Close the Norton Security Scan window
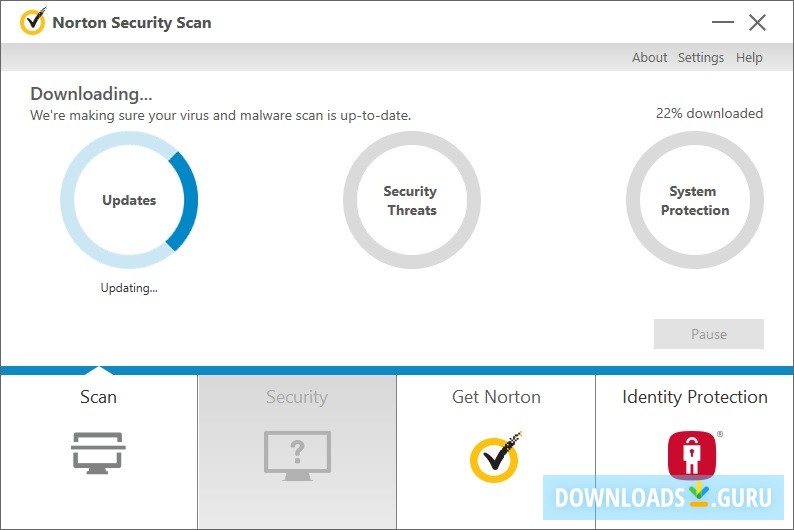The image size is (794, 530). point(757,23)
